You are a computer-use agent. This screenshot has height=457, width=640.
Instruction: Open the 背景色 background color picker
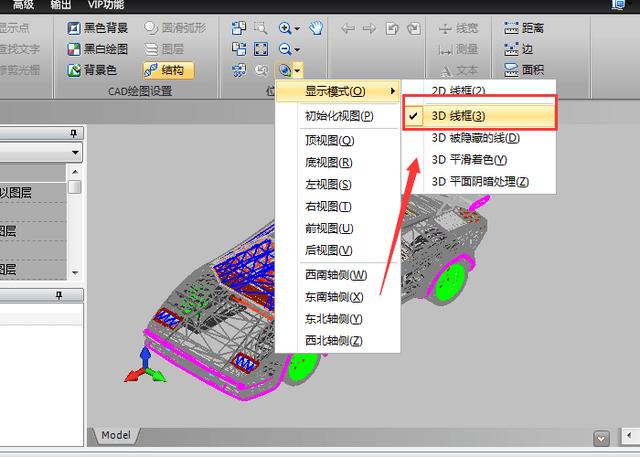(x=92, y=70)
